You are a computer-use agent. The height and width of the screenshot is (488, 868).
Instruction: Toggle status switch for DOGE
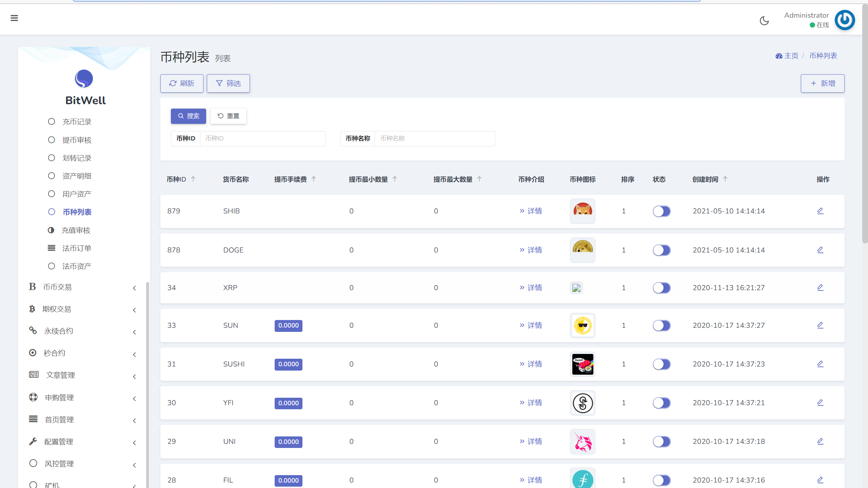tap(662, 250)
